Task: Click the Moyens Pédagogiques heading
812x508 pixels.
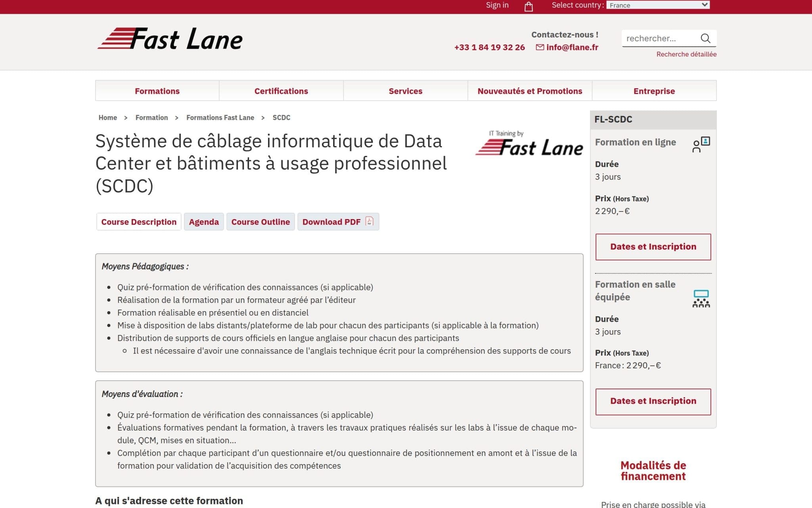Action: coord(145,266)
